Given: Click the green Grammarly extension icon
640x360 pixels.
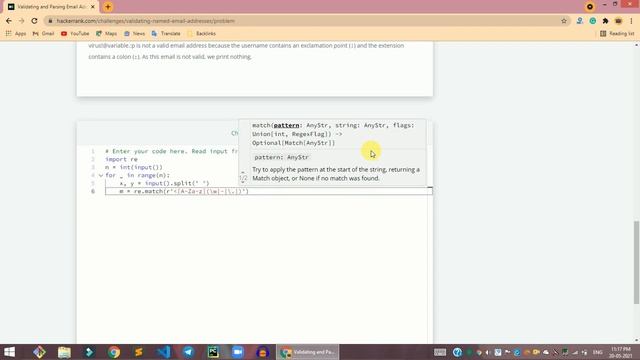Looking at the screenshot, I should (x=593, y=21).
